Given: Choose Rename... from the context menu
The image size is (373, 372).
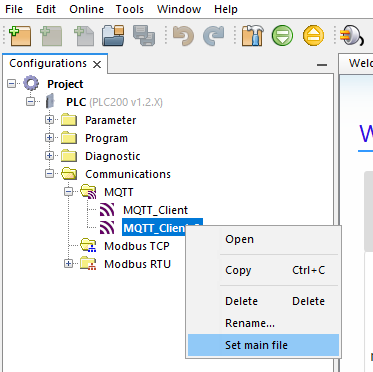Looking at the screenshot, I should [263, 323].
